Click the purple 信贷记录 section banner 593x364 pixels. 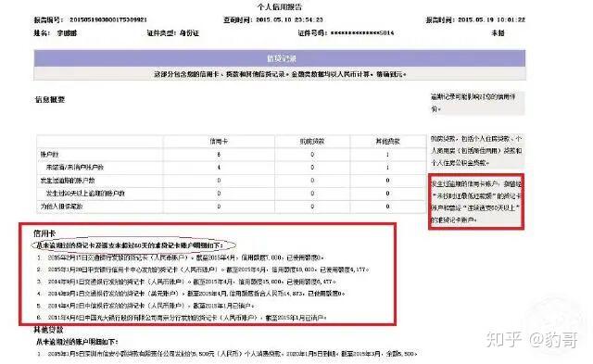pos(280,58)
